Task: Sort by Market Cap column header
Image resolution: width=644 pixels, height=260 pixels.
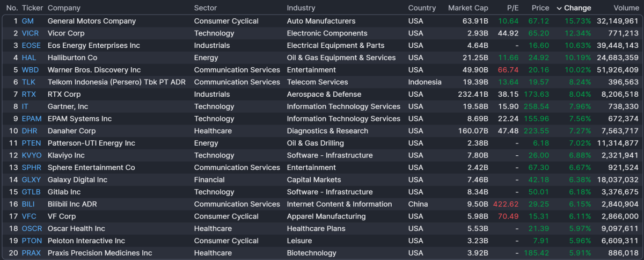Action: click(468, 8)
